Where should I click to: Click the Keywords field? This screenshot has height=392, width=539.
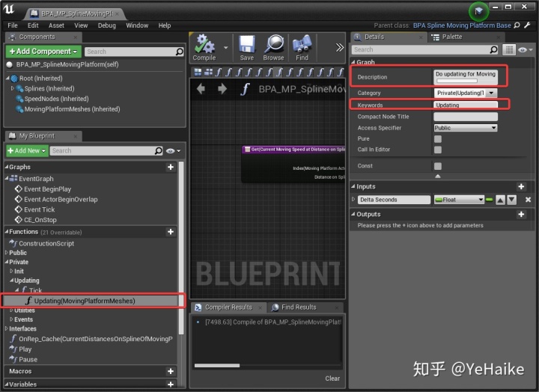(466, 105)
